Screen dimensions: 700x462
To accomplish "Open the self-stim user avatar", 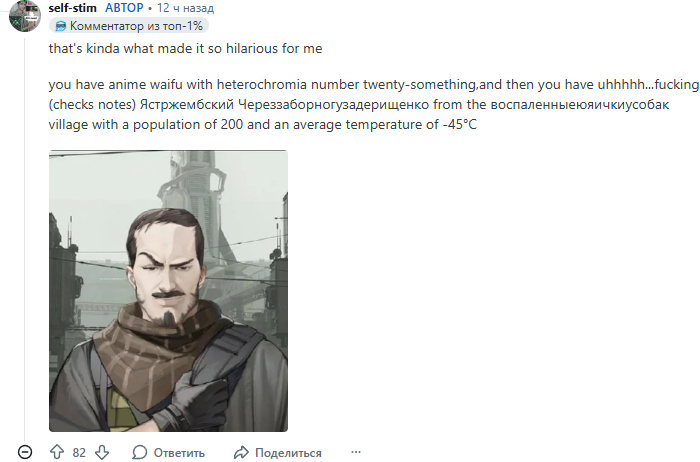I will pos(25,16).
